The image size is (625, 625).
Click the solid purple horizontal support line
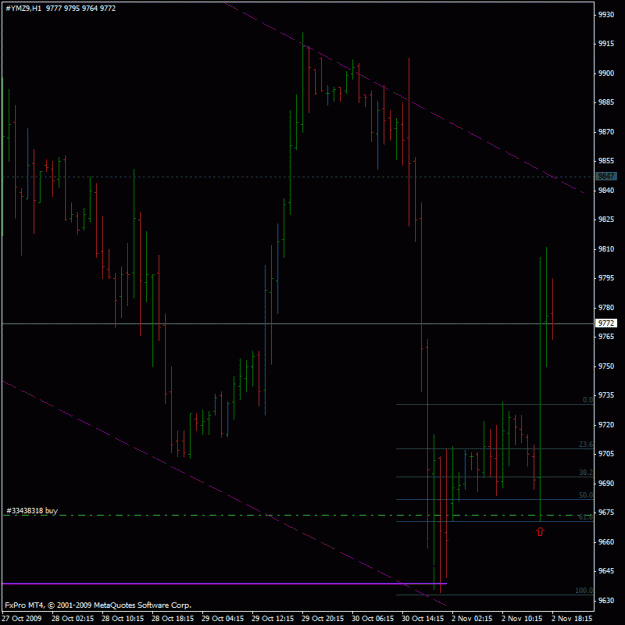tap(224, 584)
